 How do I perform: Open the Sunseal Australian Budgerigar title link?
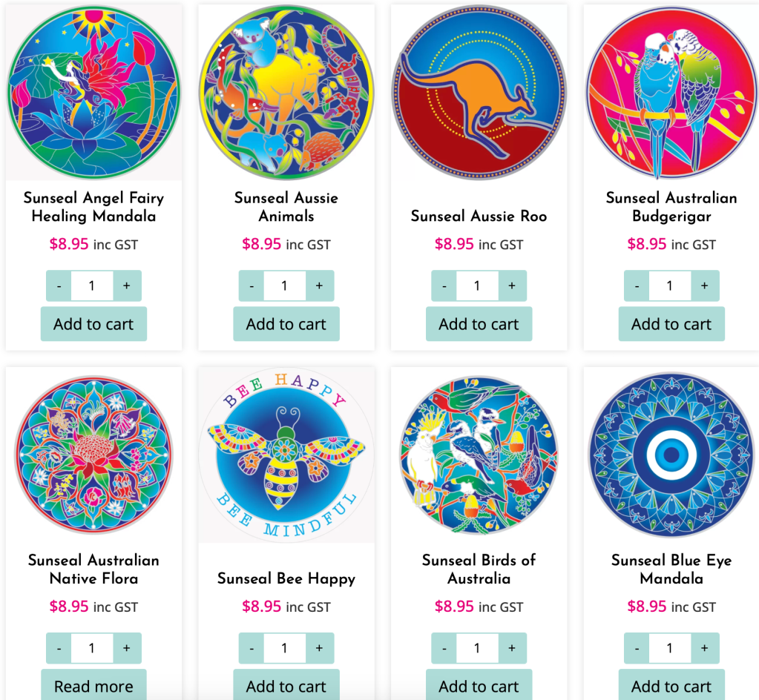pos(671,207)
